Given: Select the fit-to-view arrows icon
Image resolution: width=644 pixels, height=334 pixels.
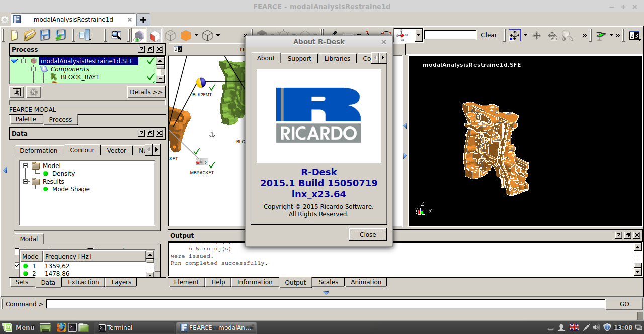Looking at the screenshot, I should (515, 35).
